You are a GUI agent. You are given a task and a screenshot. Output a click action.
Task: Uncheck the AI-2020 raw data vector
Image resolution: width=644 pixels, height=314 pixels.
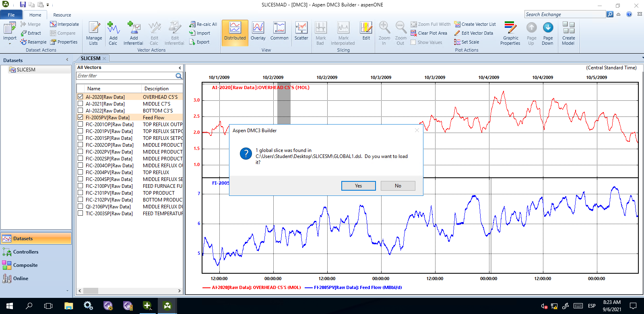click(80, 97)
